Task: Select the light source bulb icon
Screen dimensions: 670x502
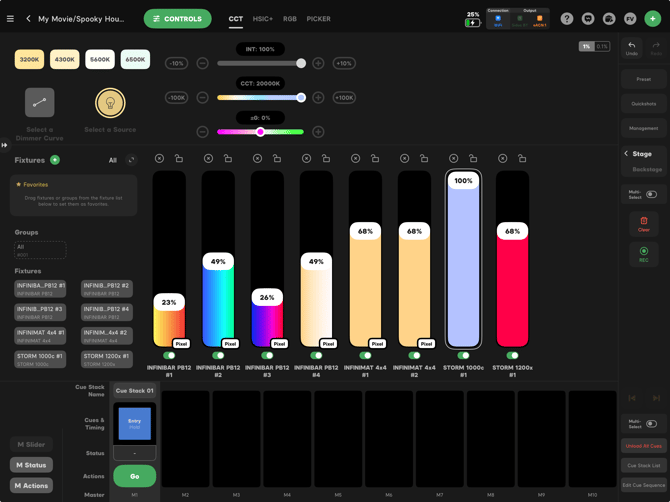Action: [x=110, y=103]
